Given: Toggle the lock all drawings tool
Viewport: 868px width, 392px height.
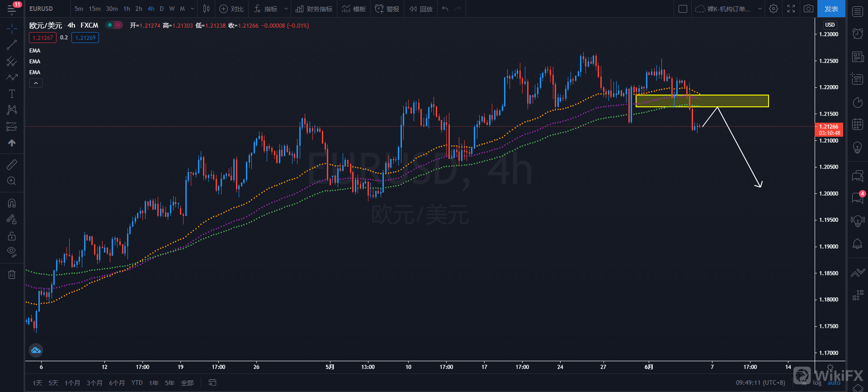Looking at the screenshot, I should point(12,236).
